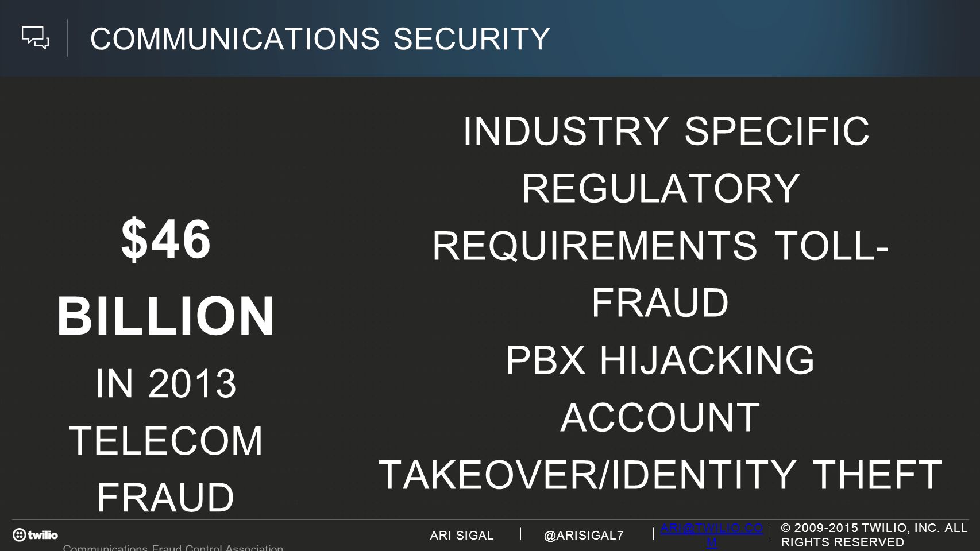Select the TAKEOVER/IDENTITY THEFT text line
980x551 pixels.
pos(660,475)
